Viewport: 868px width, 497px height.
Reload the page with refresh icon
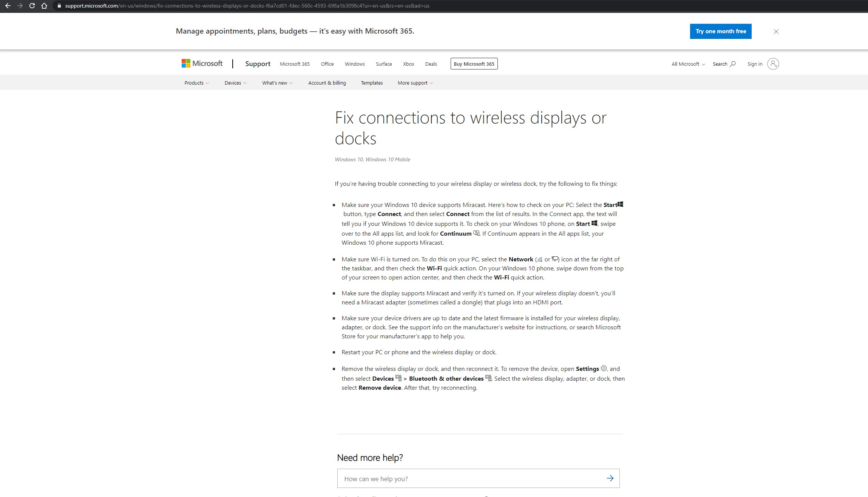pyautogui.click(x=32, y=6)
